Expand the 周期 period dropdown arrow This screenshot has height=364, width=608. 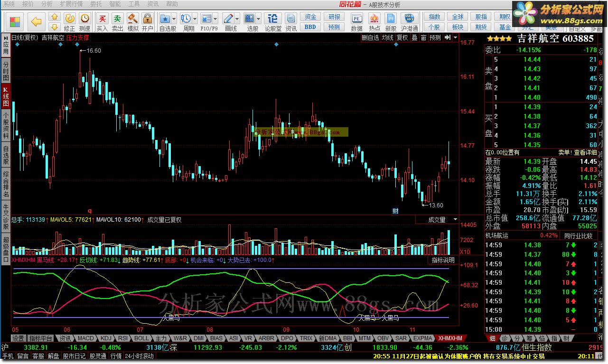[195, 19]
